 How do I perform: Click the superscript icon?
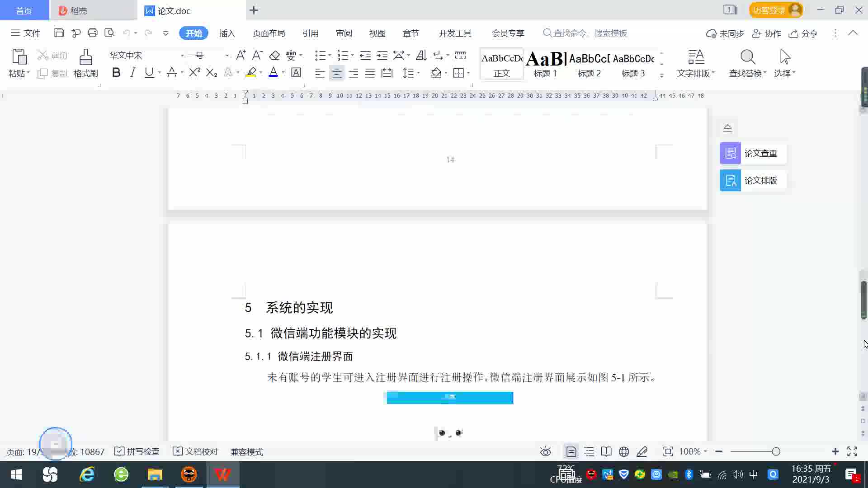click(194, 73)
